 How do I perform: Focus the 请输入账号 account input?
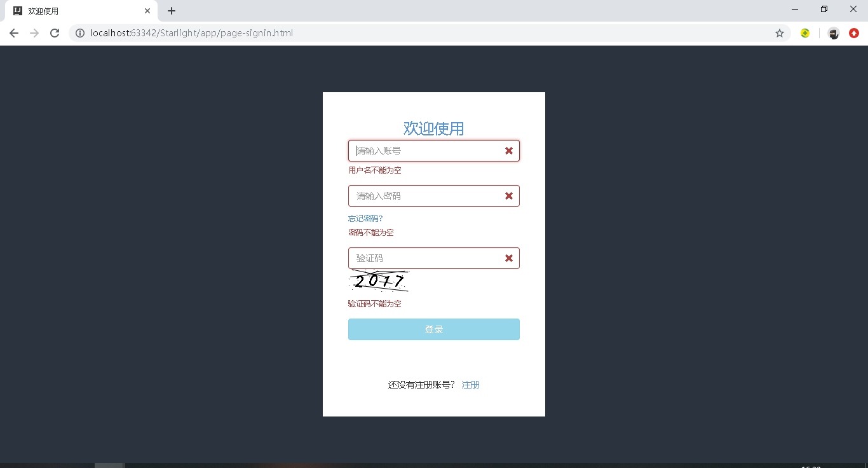(x=434, y=151)
